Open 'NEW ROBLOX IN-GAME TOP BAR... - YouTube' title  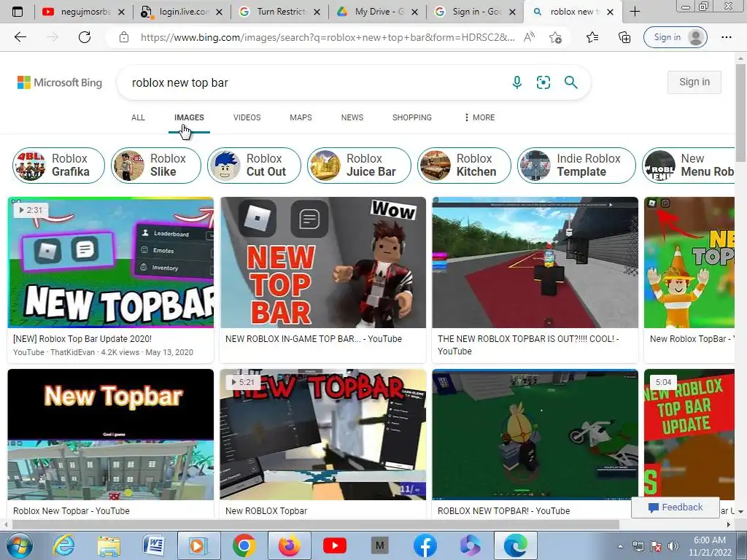[x=314, y=338]
